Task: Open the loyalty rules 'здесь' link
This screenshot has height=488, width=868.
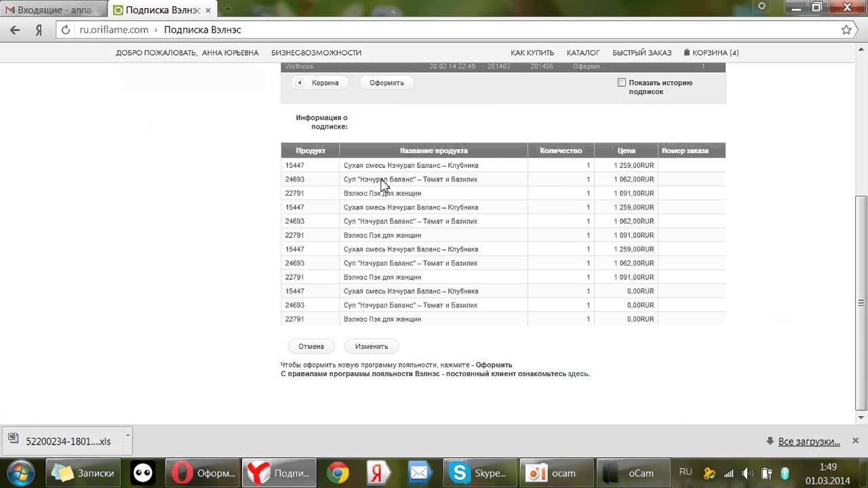Action: [x=578, y=373]
